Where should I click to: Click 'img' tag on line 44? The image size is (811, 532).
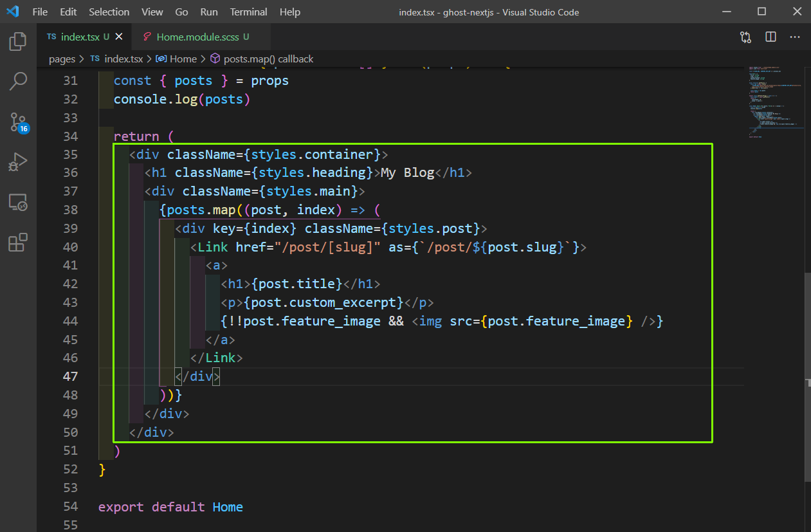pos(430,321)
